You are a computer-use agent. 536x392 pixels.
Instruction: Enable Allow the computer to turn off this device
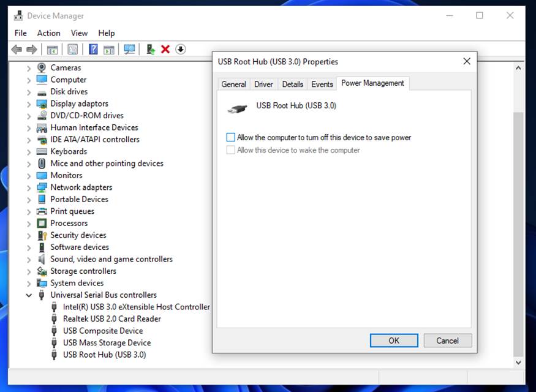pyautogui.click(x=231, y=137)
